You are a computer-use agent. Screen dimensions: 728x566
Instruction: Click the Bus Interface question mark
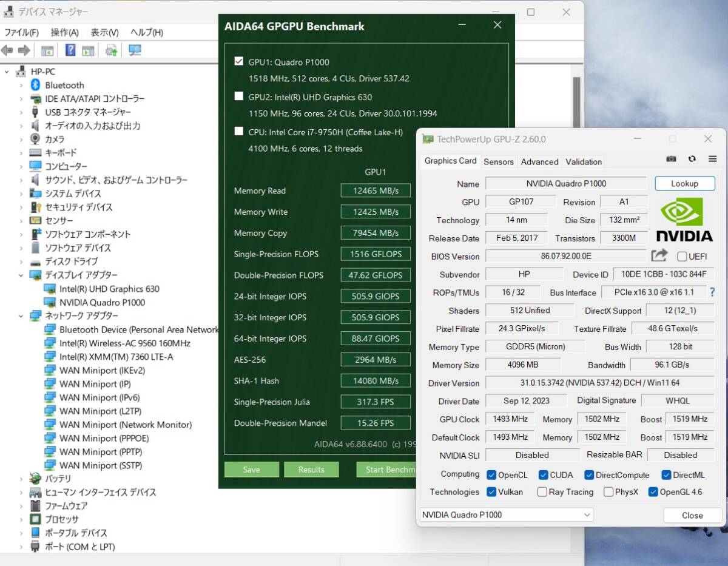coord(712,292)
